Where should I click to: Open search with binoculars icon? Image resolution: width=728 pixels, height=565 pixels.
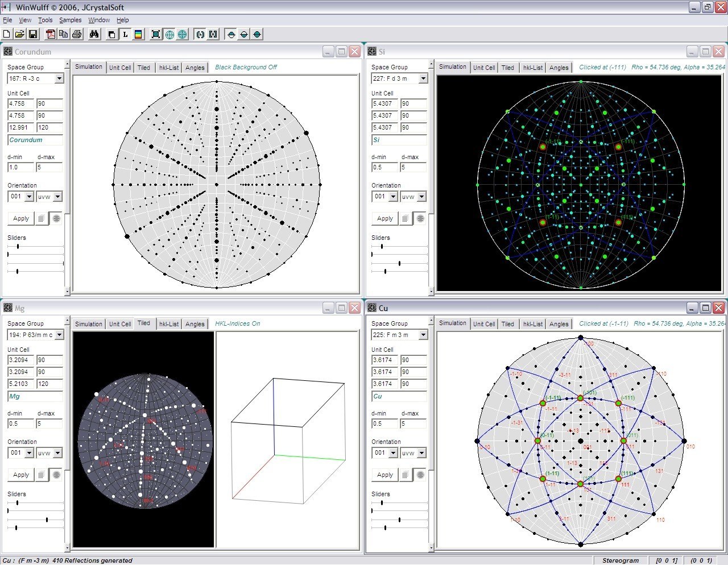click(x=94, y=35)
